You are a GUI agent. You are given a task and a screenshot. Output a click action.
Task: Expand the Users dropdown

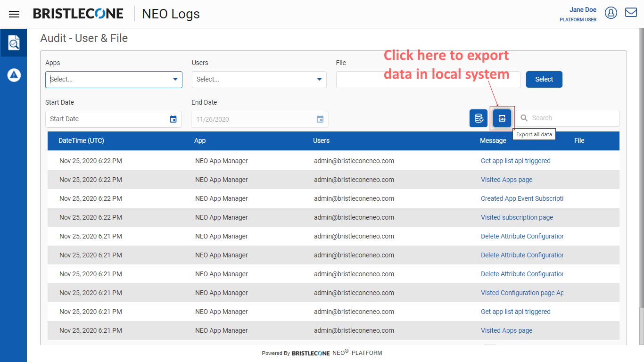tap(319, 80)
